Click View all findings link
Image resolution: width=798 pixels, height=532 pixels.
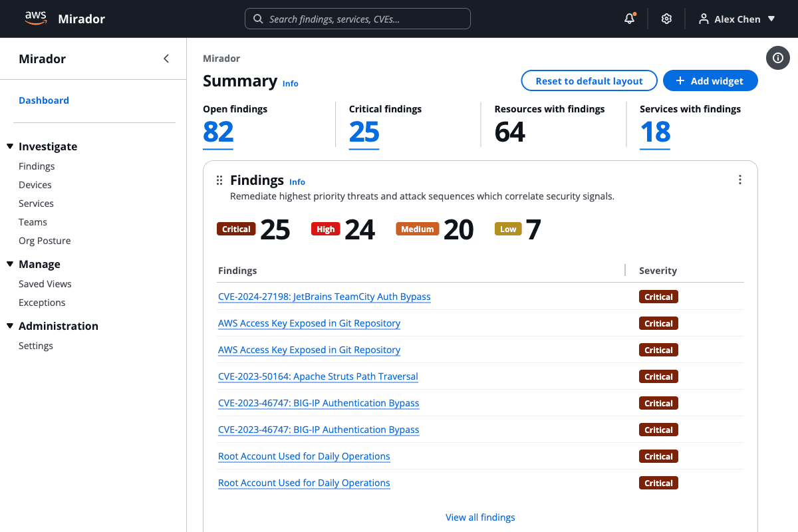click(x=480, y=517)
